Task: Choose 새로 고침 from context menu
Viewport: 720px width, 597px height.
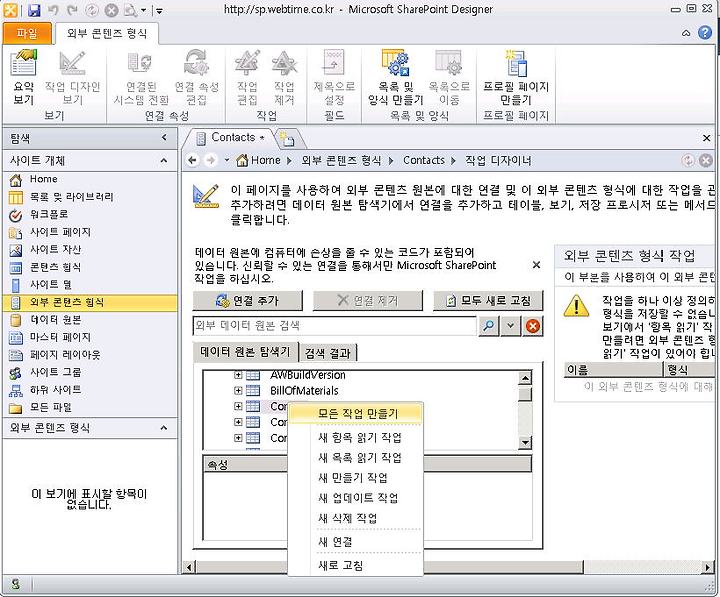Action: click(x=355, y=565)
